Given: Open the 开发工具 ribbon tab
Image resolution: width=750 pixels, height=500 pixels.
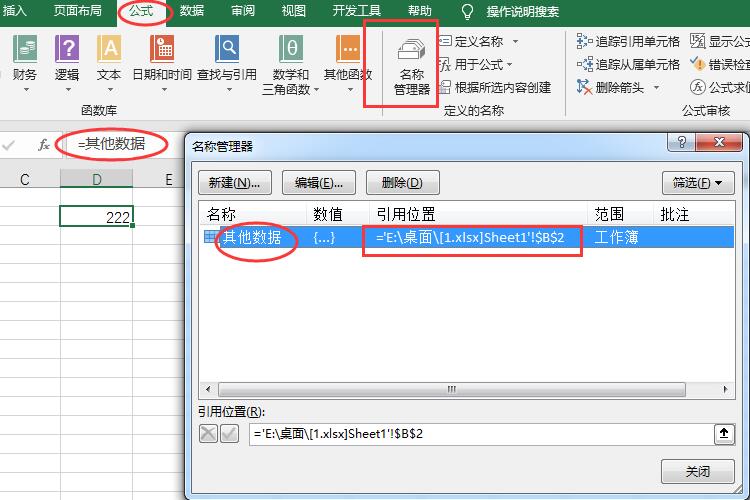Looking at the screenshot, I should pyautogui.click(x=356, y=12).
